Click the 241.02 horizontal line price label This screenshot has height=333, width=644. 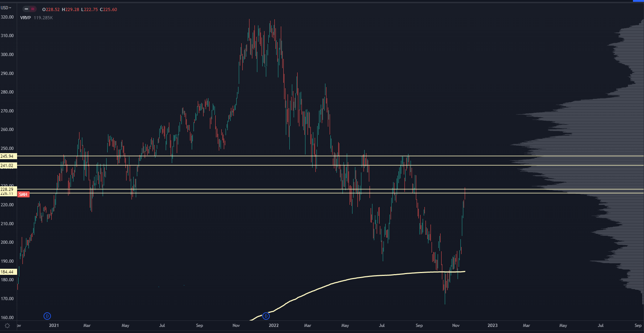[x=8, y=165]
